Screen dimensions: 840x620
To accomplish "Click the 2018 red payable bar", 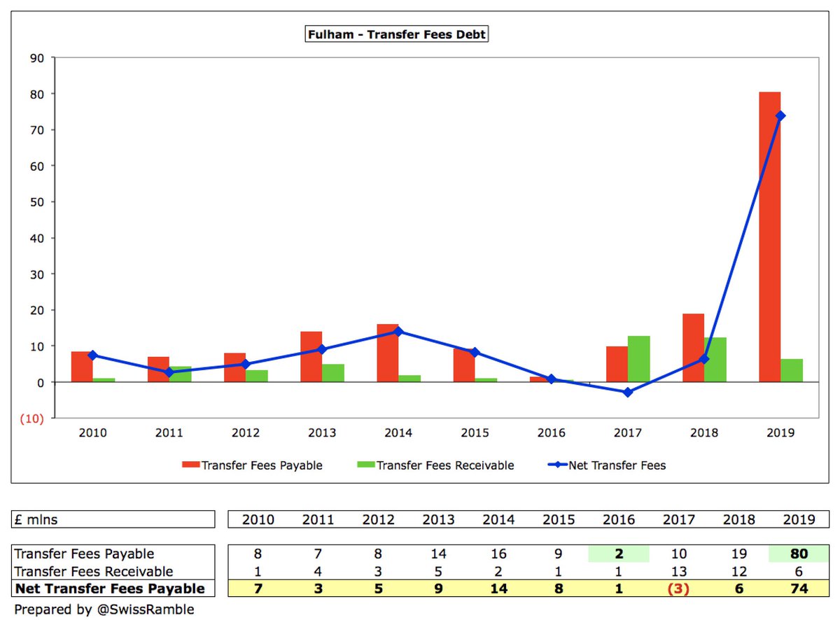I will (693, 348).
